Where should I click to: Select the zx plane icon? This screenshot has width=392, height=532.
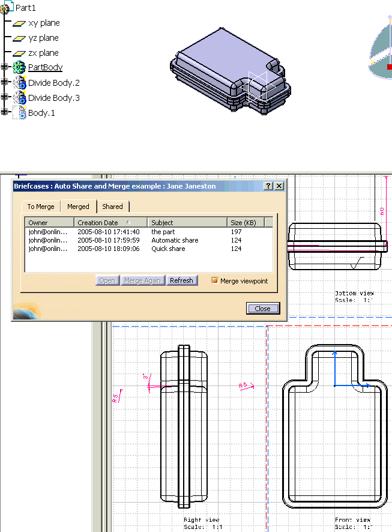coord(19,53)
